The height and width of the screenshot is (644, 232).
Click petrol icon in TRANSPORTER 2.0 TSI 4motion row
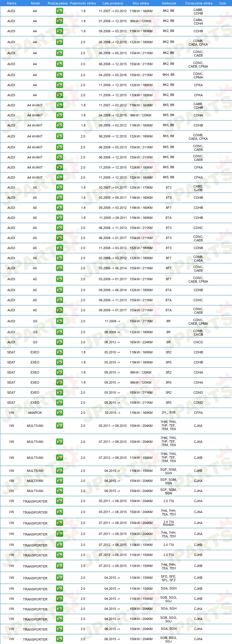click(59, 523)
